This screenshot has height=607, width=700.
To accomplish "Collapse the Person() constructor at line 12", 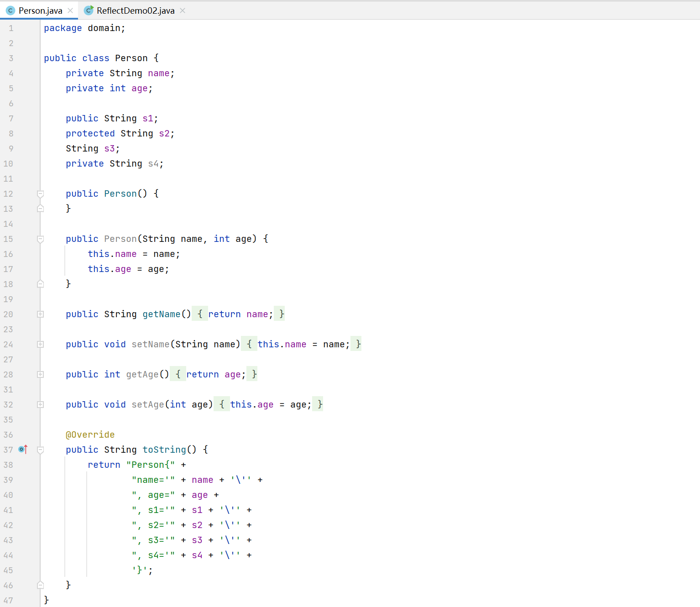I will click(x=41, y=194).
